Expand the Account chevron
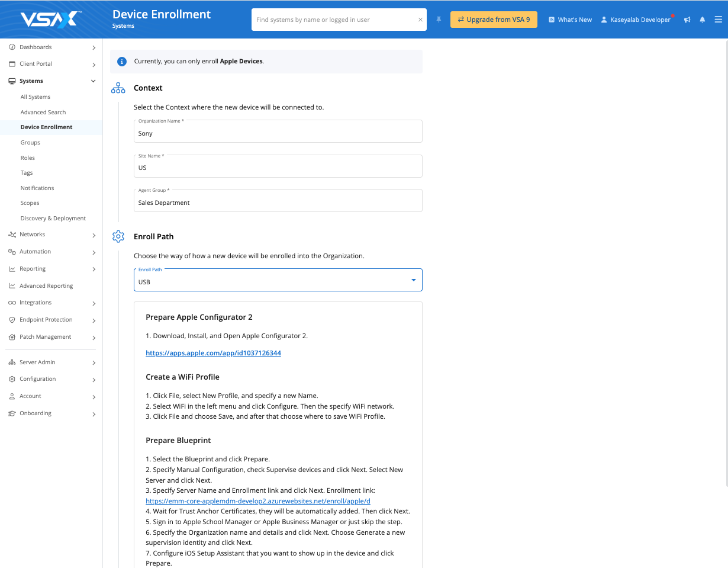This screenshot has height=568, width=728. pyautogui.click(x=94, y=397)
